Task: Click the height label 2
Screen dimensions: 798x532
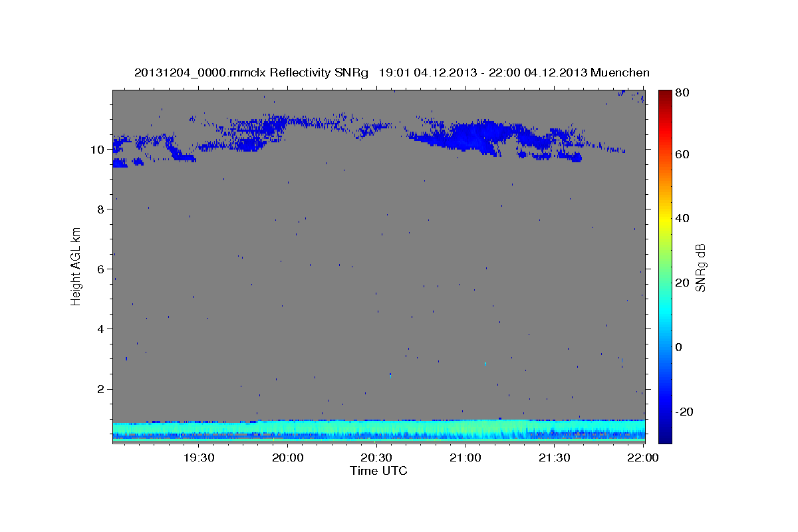Action: point(100,389)
